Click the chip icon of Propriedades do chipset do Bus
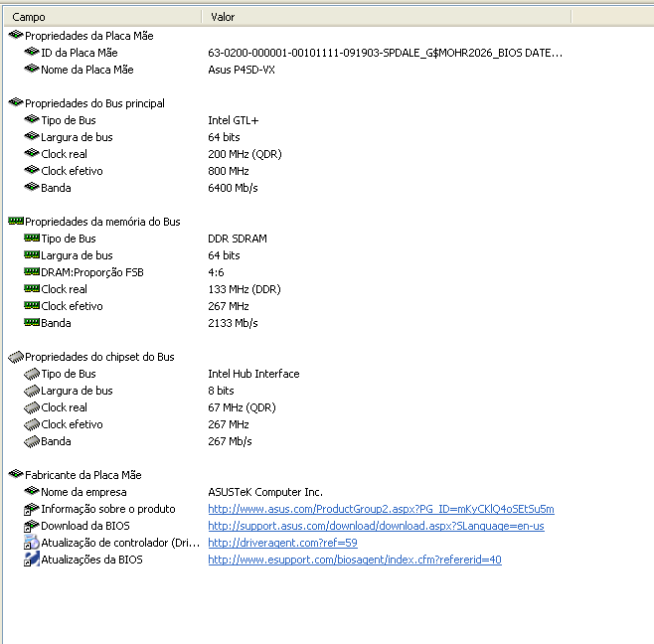 (x=16, y=357)
